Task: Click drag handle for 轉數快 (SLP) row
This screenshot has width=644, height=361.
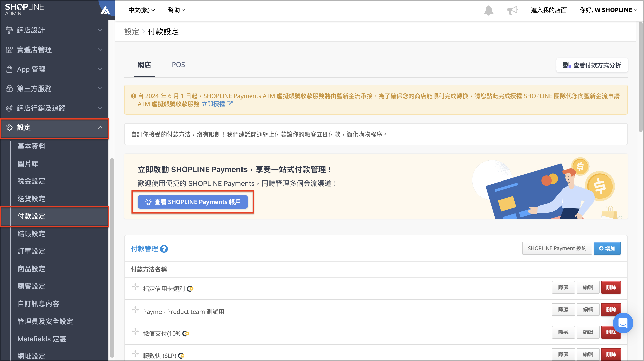Action: pos(135,354)
